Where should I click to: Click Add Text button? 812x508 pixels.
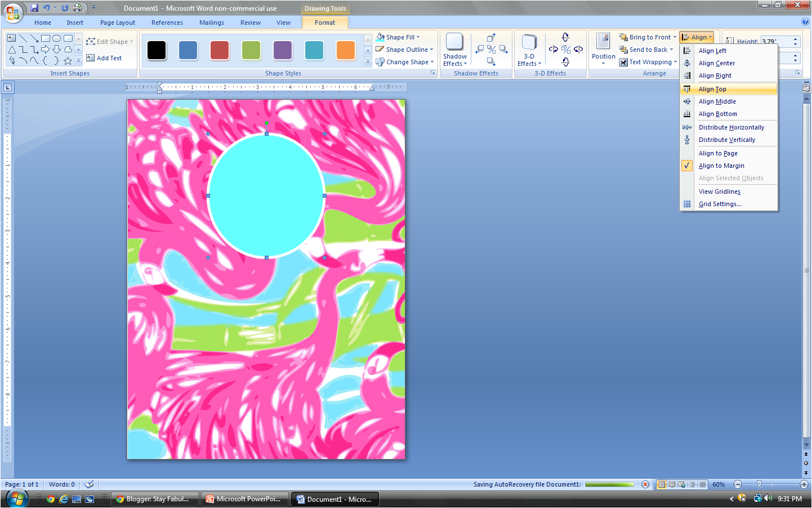[104, 58]
